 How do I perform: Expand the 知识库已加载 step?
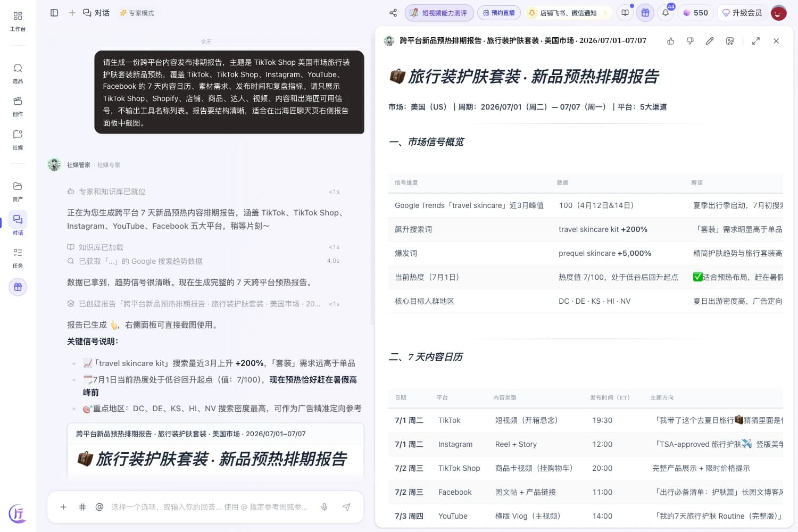[203, 247]
